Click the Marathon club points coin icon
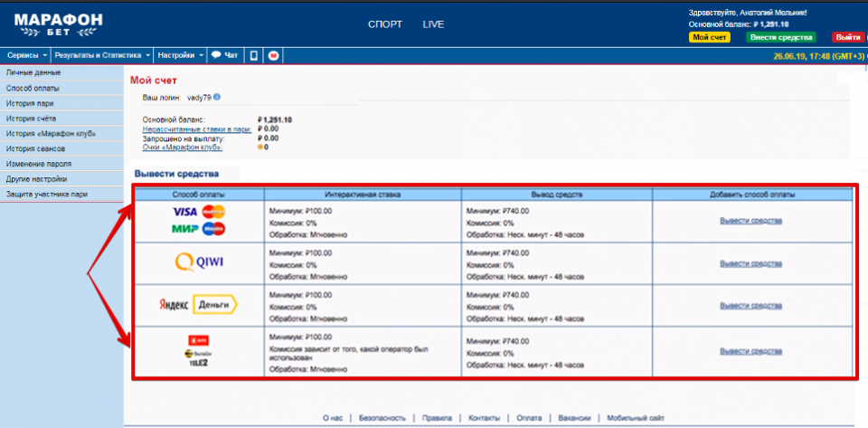Viewport: 868px width, 428px height. click(x=260, y=147)
